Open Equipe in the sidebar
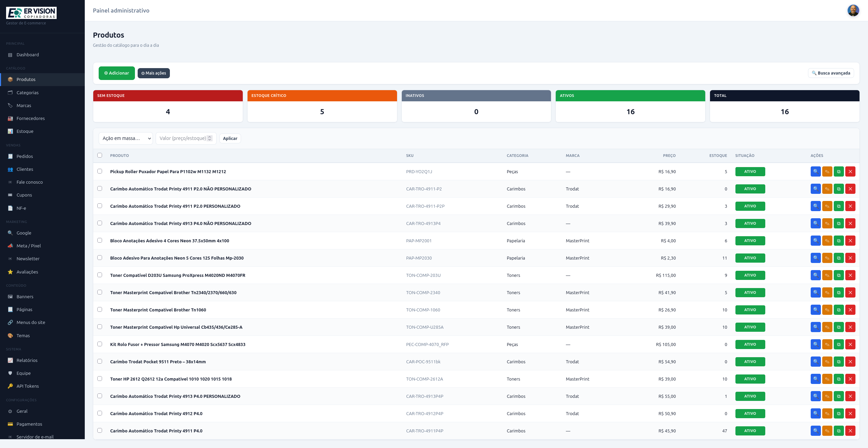Screen dimensions: 868x448 [x=42, y=373]
